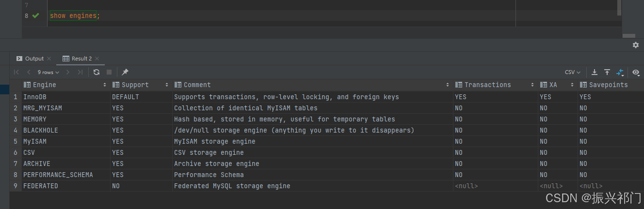Viewport: 644px width, 209px height.
Task: Click the compare data arrows icon
Action: 620,72
